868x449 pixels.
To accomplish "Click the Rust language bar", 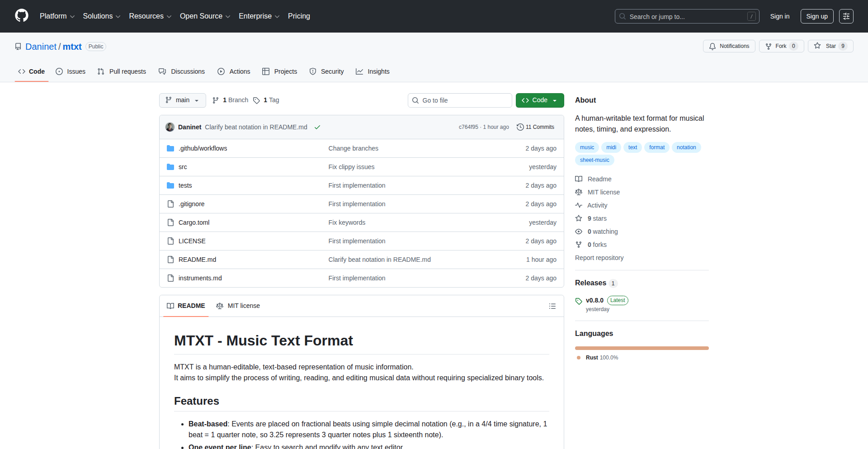I will point(642,348).
